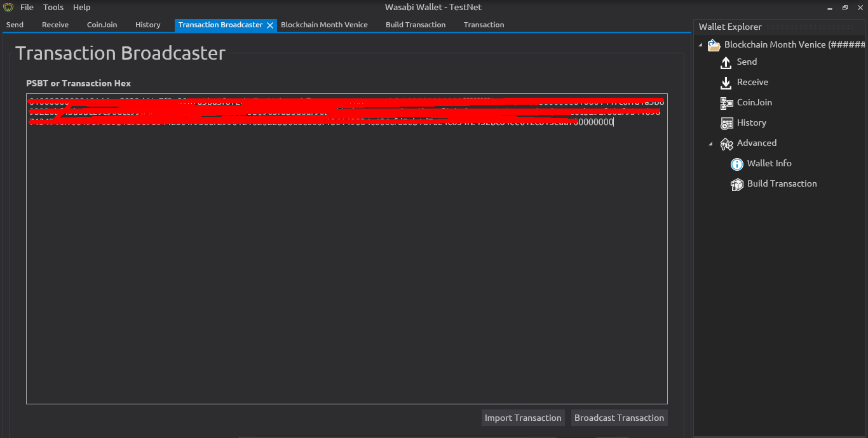The height and width of the screenshot is (438, 868).
Task: Click the Send upload-arrow icon in Wallet Explorer
Action: (726, 62)
